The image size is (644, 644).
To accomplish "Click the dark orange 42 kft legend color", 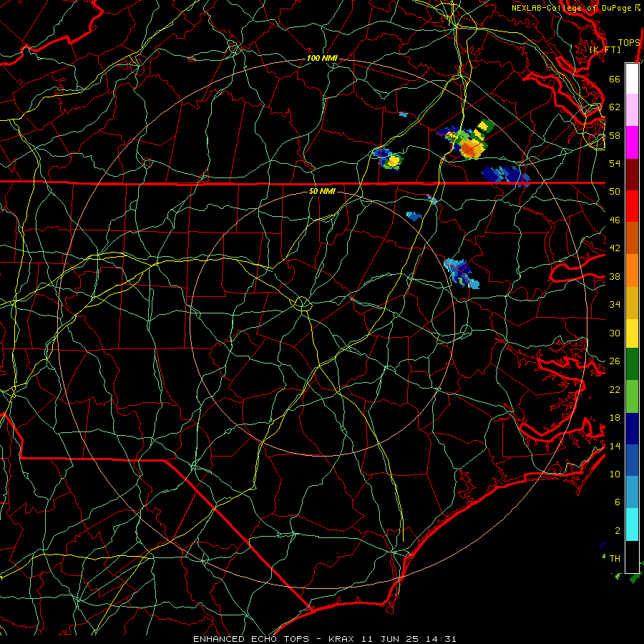I will click(632, 238).
